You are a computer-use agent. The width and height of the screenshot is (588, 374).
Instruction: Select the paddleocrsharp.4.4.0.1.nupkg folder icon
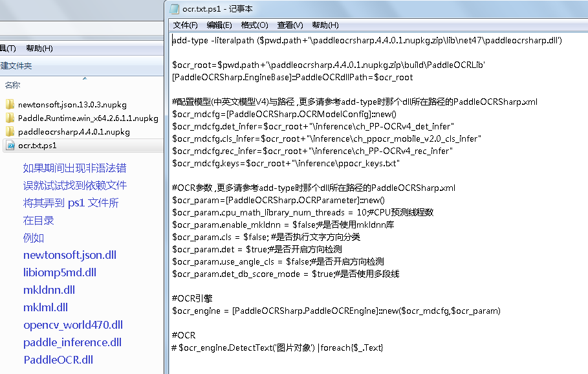click(10, 131)
